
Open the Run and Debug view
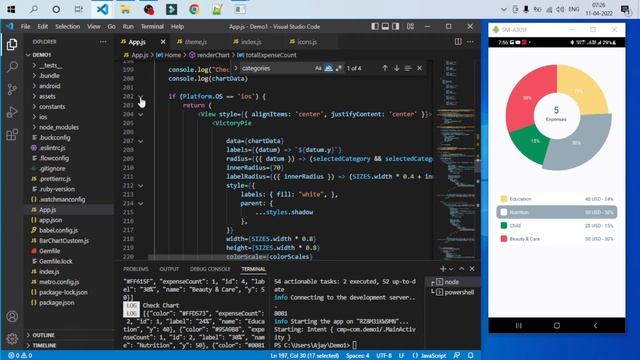12,111
